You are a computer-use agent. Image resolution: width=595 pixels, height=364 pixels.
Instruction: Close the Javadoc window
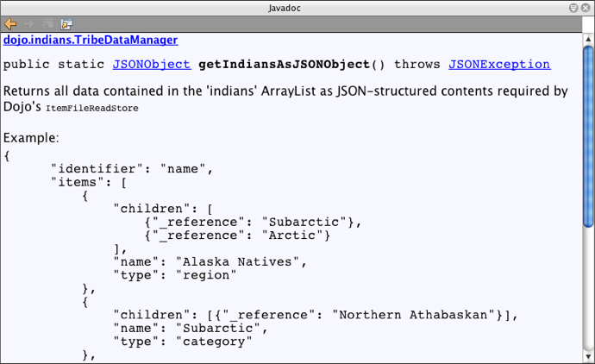pos(586,8)
